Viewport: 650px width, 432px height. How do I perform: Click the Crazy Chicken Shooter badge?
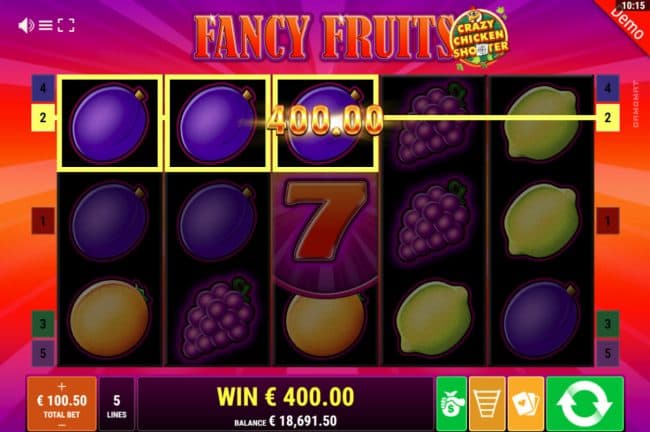pyautogui.click(x=480, y=39)
